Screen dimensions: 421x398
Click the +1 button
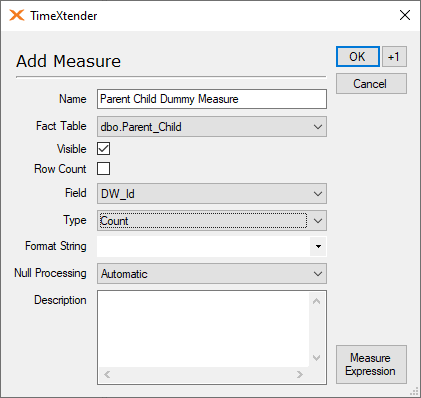click(394, 57)
